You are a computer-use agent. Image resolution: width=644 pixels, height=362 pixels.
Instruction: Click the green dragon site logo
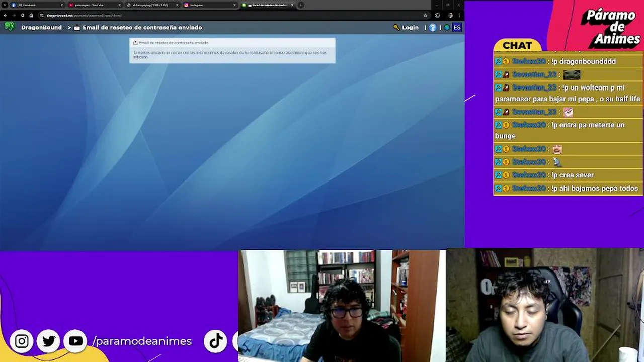(x=9, y=27)
